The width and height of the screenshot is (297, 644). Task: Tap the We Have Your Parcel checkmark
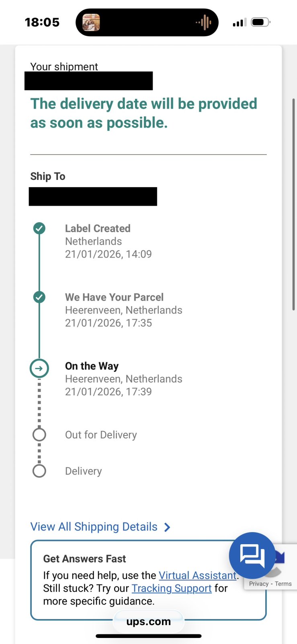39,297
